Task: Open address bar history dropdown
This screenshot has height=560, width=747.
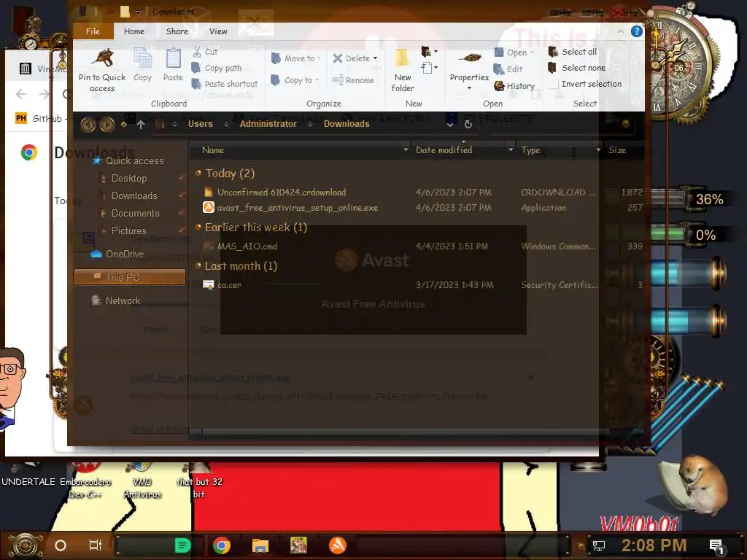Action: pos(450,124)
